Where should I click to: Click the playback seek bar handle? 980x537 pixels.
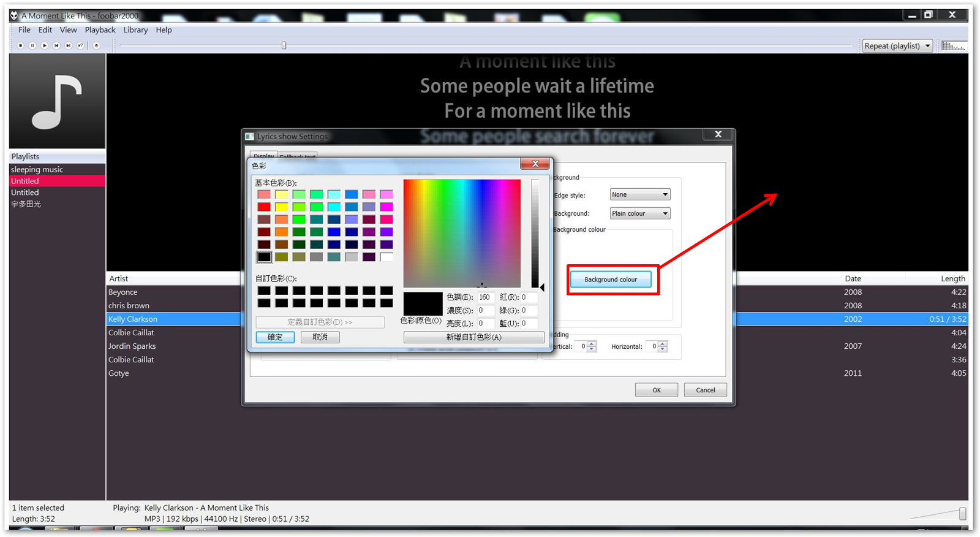click(x=284, y=45)
